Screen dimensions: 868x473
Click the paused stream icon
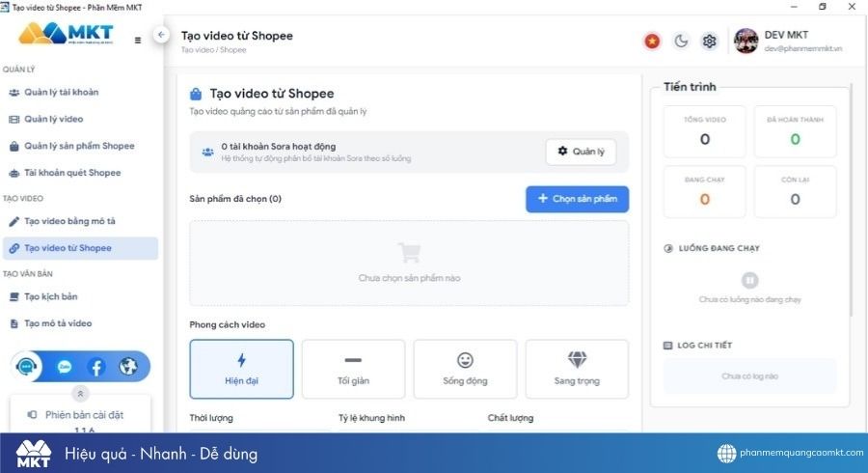pos(749,280)
